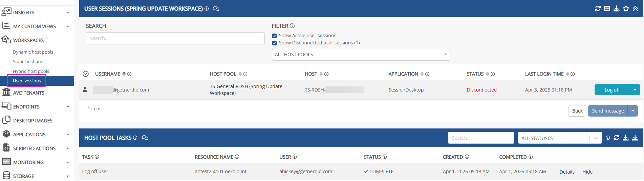Open the ALL HOST POOLS dropdown
This screenshot has height=181, width=644.
pyautogui.click(x=361, y=55)
